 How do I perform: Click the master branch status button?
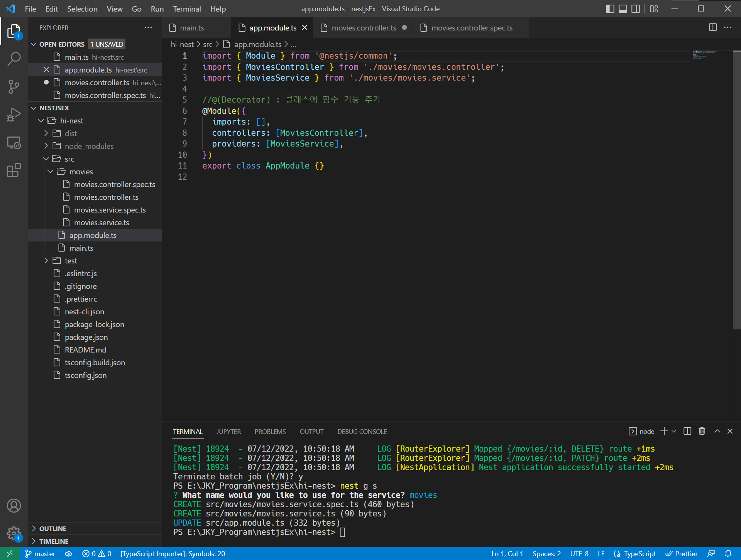(40, 554)
